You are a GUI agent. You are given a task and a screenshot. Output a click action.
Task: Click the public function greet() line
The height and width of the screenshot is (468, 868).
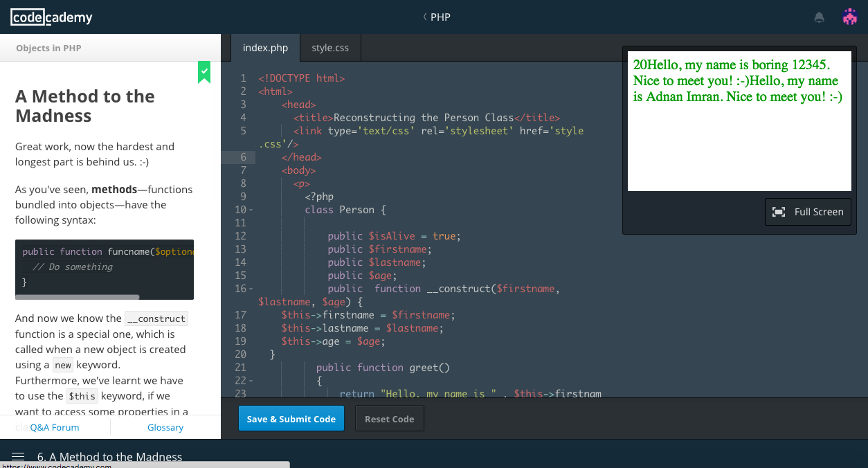coord(383,368)
